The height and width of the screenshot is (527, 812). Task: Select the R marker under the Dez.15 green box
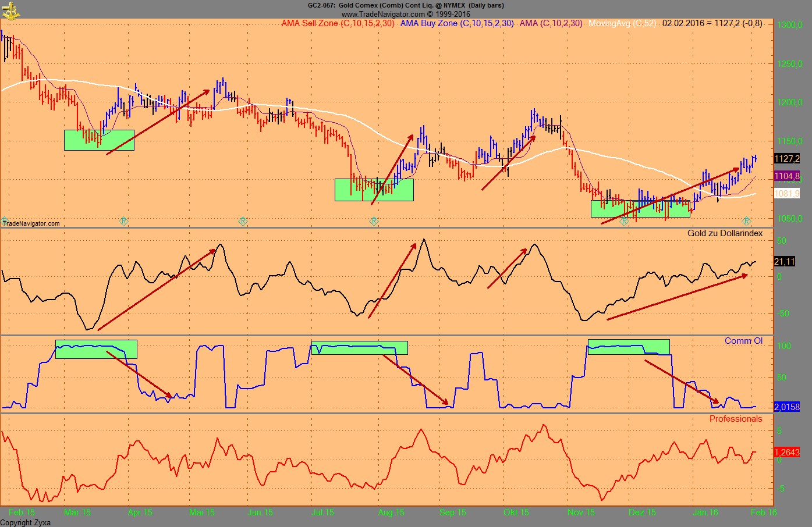[624, 221]
